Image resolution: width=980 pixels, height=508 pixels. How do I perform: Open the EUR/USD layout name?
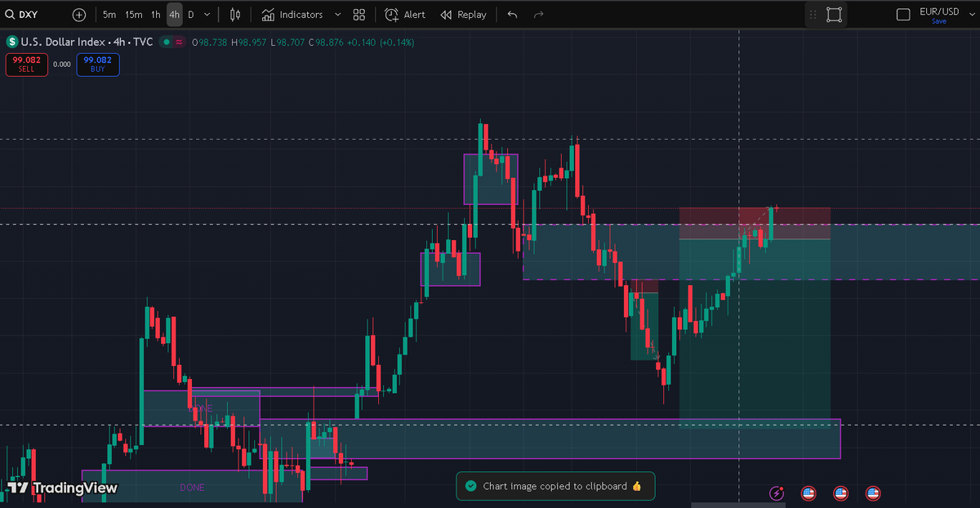coord(939,11)
